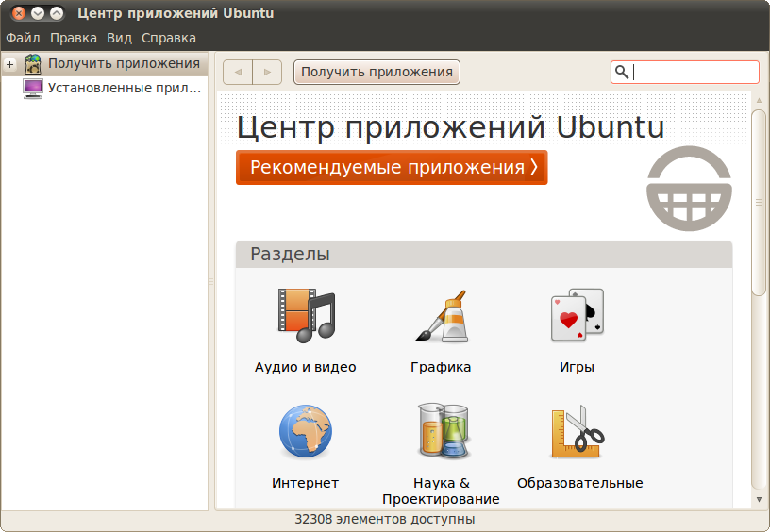Click the Образовательные category label
The height and width of the screenshot is (532, 770).
tap(580, 483)
